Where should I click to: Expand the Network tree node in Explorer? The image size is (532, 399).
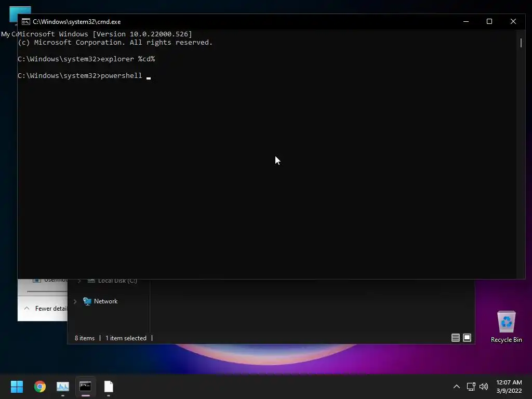tap(75, 301)
